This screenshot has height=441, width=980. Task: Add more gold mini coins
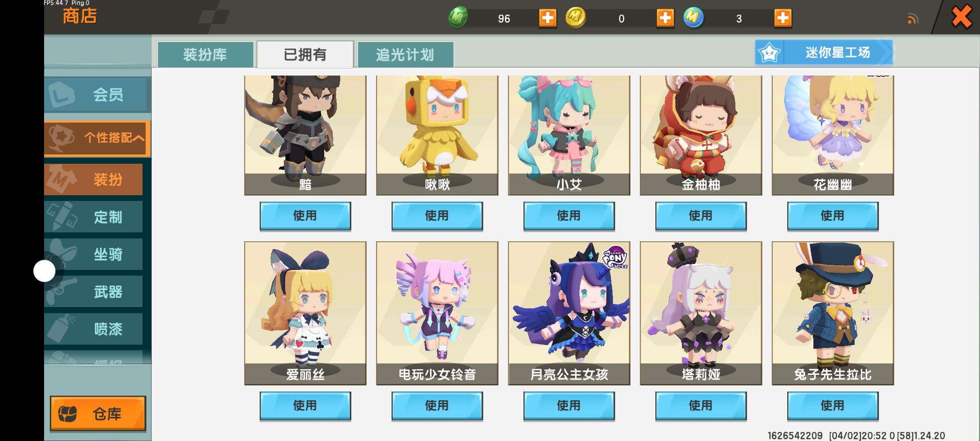coord(665,18)
